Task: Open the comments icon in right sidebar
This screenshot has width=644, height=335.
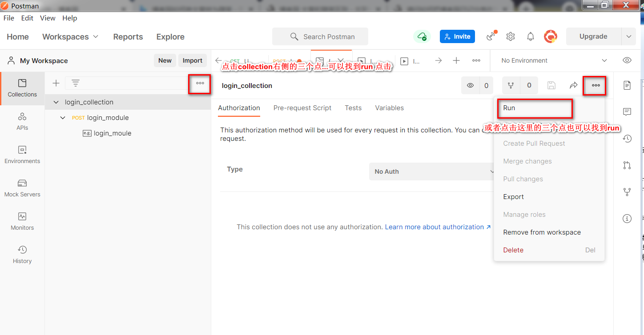Action: tap(627, 112)
